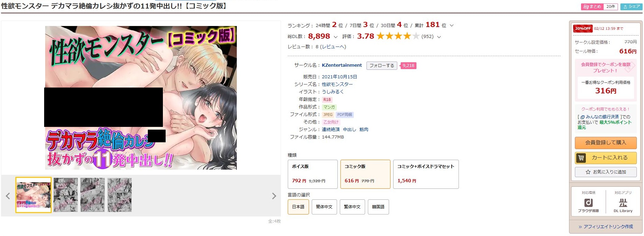
Task: Click the 20%OFF sale badge
Action: click(x=582, y=29)
